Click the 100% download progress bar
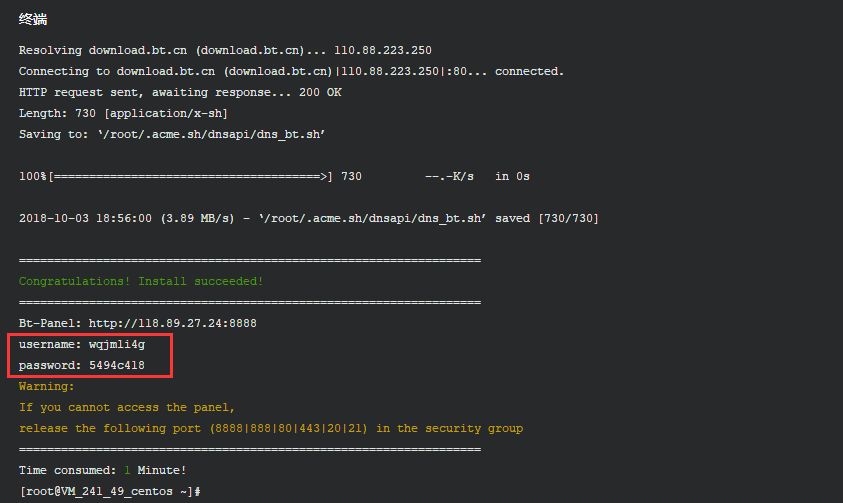Screen dimensions: 843x503 point(190,176)
